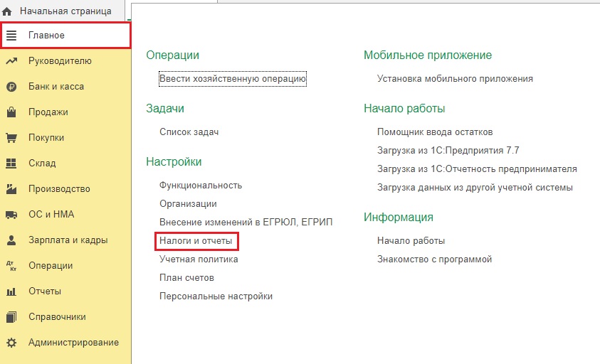Click the Отчеты bar chart icon
This screenshot has width=600, height=364.
(11, 291)
